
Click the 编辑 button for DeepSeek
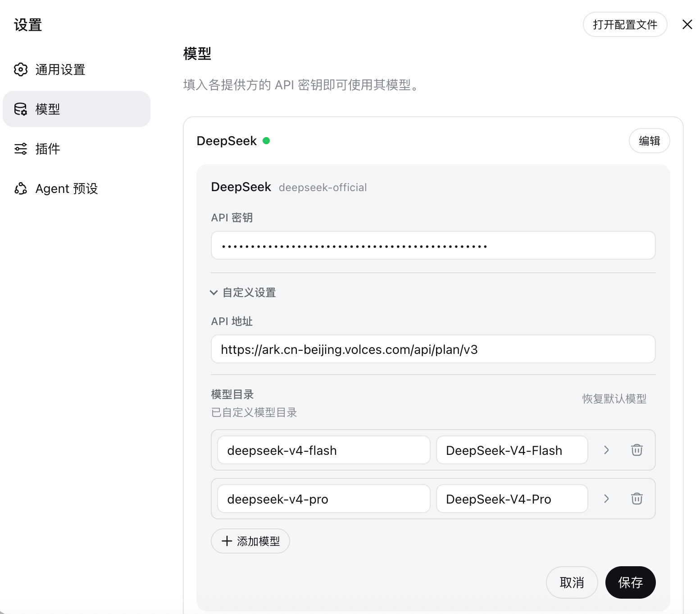point(650,141)
